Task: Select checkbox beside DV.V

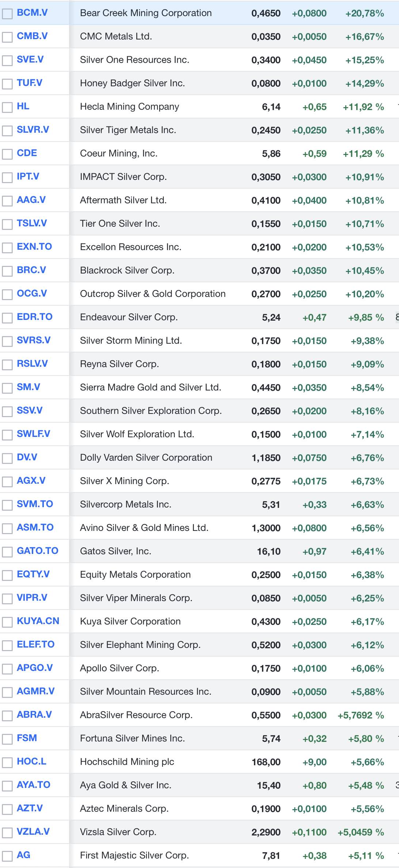Action: click(7, 458)
